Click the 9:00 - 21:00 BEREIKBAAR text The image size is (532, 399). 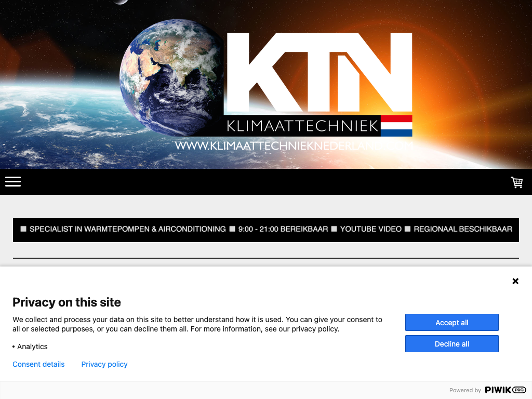(x=283, y=229)
